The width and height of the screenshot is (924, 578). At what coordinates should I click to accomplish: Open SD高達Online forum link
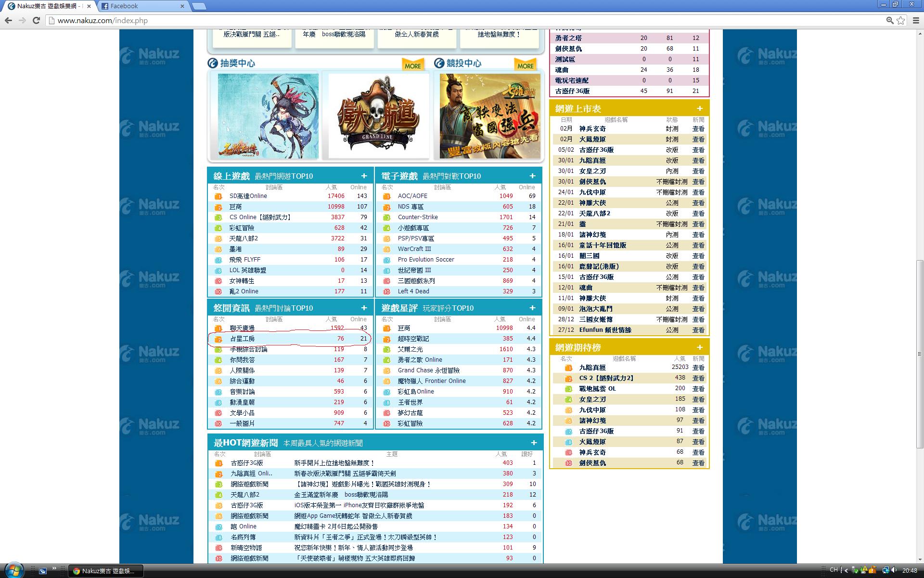point(248,196)
